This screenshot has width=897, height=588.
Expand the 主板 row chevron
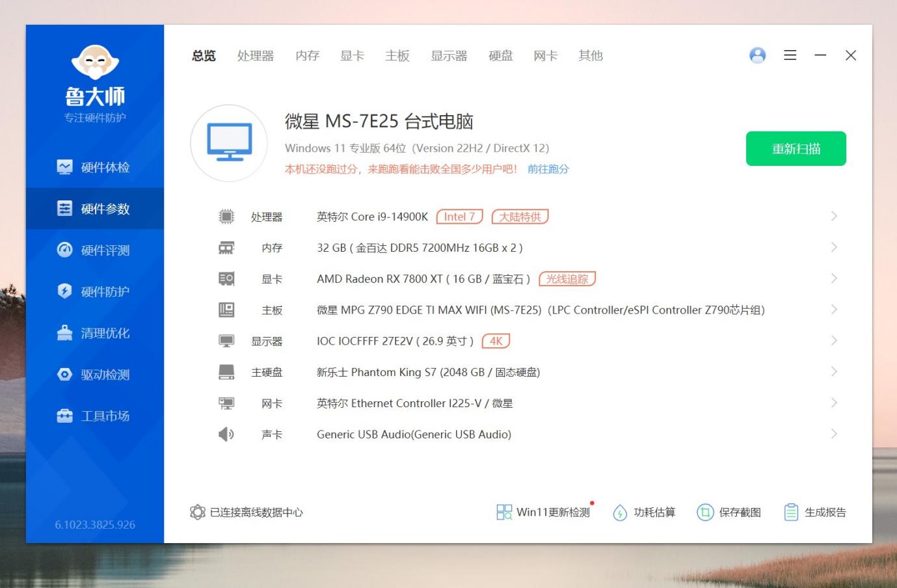[x=834, y=310]
